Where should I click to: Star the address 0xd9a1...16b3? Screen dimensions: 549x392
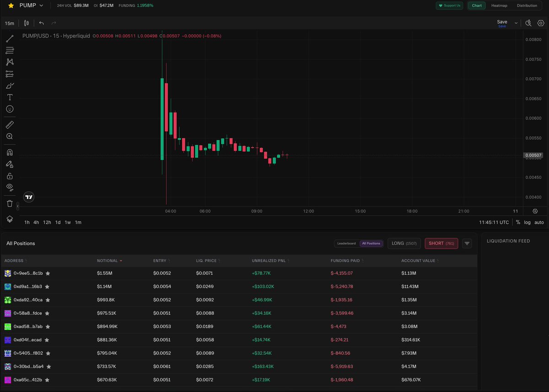[x=47, y=287]
